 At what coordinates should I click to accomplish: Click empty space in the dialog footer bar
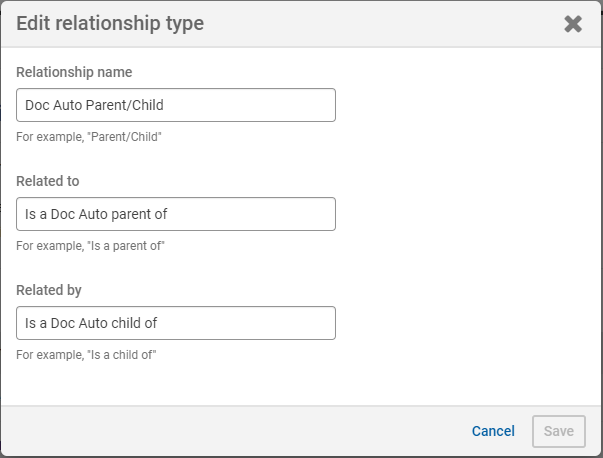click(x=250, y=431)
